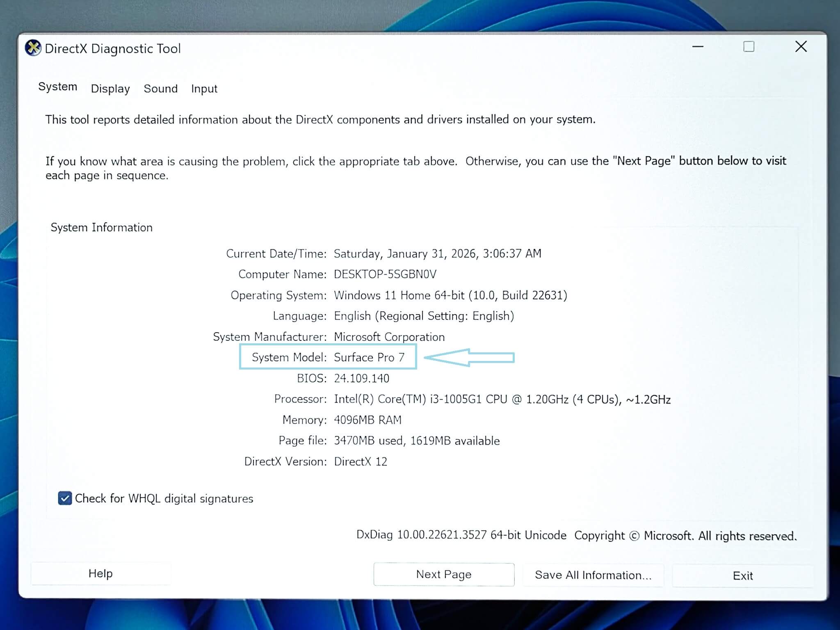The image size is (840, 630).
Task: Click the System Model label
Action: tap(289, 357)
